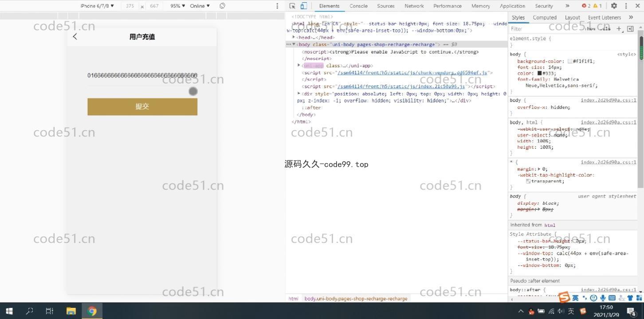Click the Sogou emoji smiley icon

click(593, 298)
